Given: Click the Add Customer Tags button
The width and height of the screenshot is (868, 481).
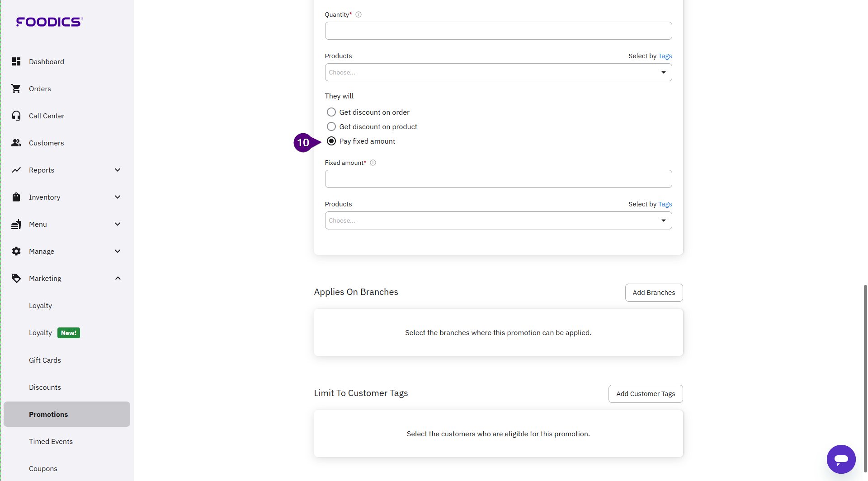Looking at the screenshot, I should [645, 394].
